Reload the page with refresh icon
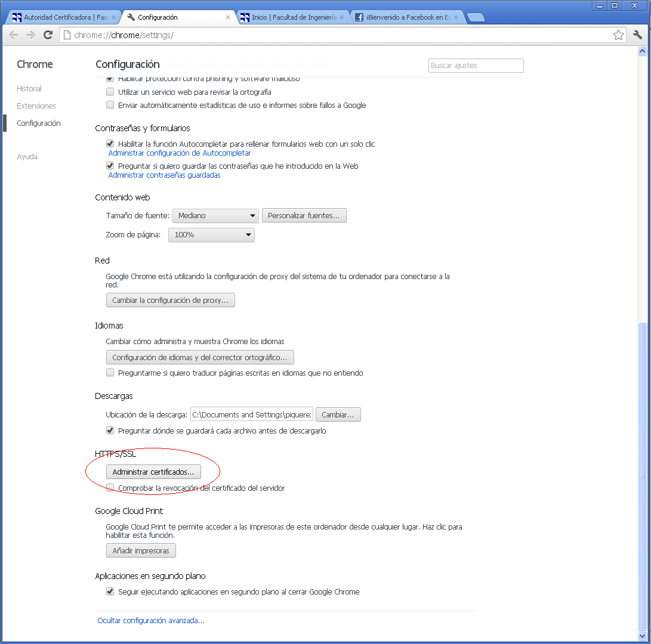 pos(48,35)
